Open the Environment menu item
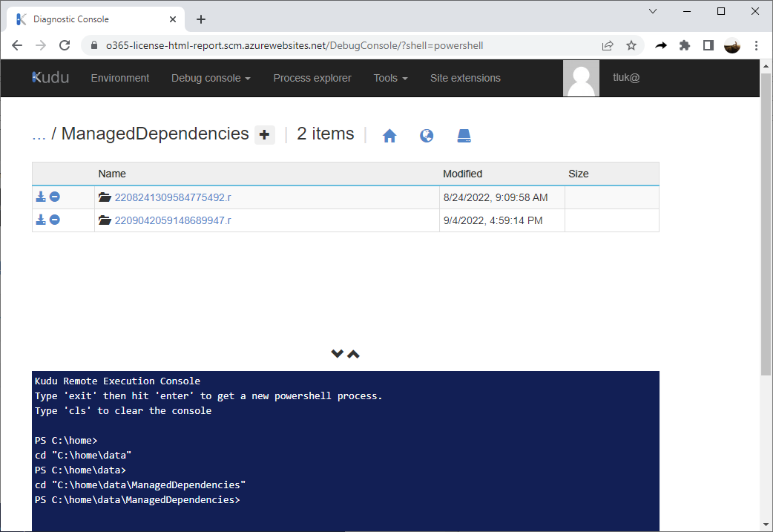Image resolution: width=773 pixels, height=532 pixels. coord(119,78)
